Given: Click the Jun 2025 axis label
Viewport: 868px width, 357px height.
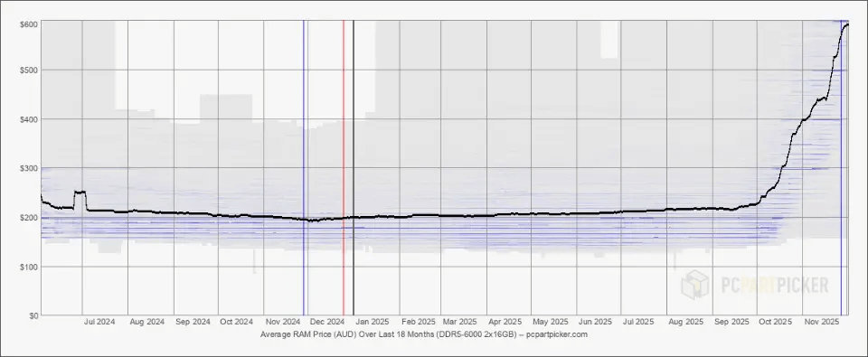Looking at the screenshot, I should point(595,322).
